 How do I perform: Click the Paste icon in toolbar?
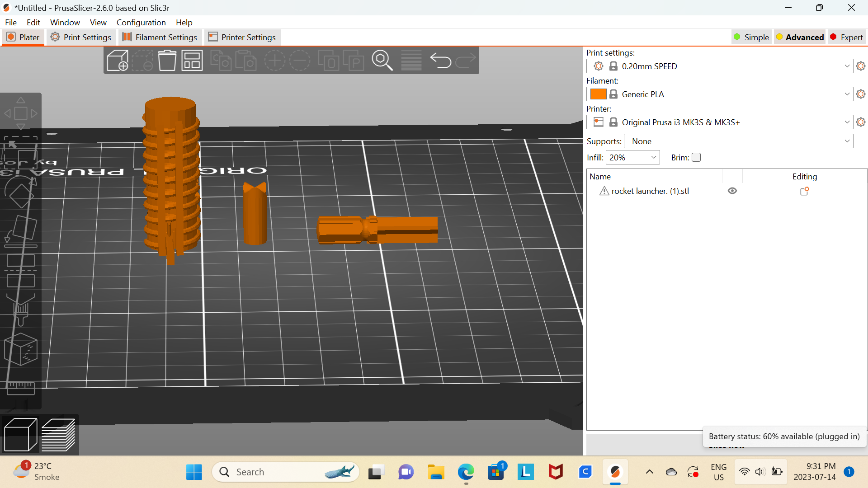[246, 60]
